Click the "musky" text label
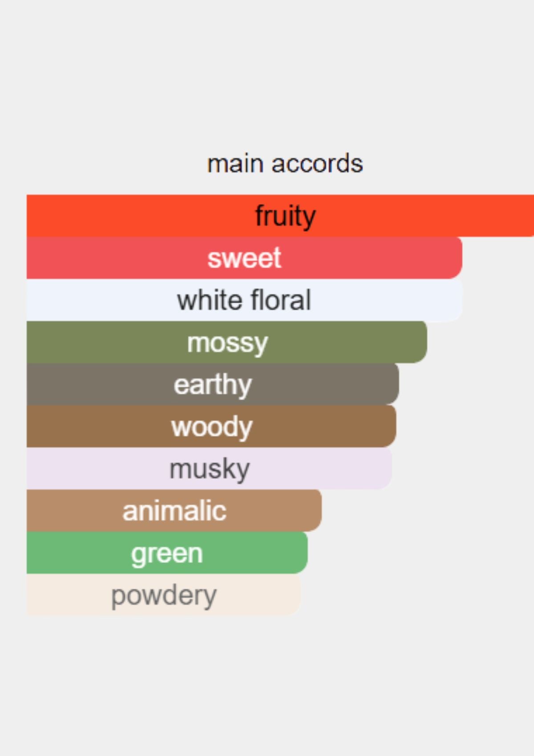Viewport: 534px width, 756px height. 210,469
